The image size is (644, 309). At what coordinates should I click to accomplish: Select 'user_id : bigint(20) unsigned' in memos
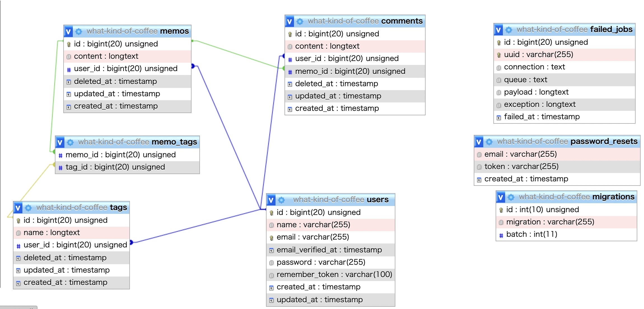pyautogui.click(x=127, y=69)
